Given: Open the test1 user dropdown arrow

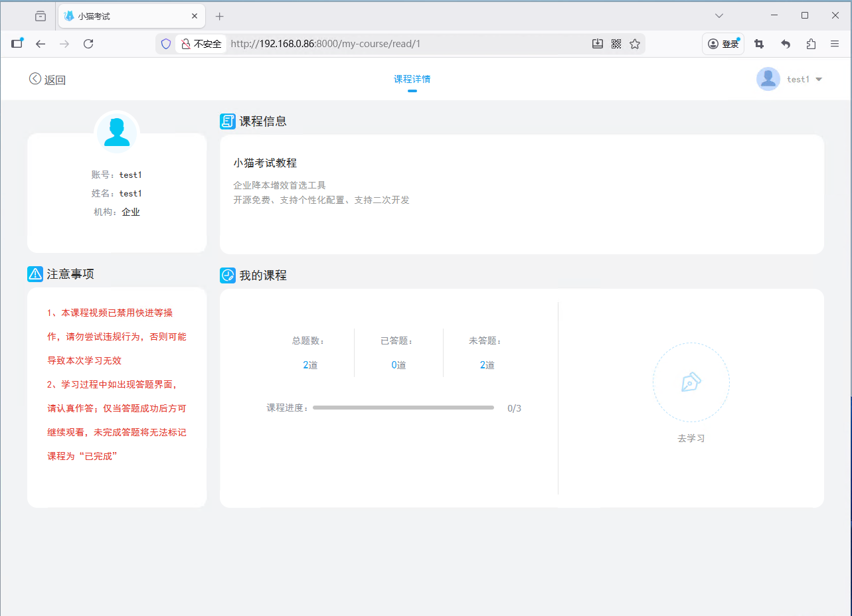Looking at the screenshot, I should [819, 79].
